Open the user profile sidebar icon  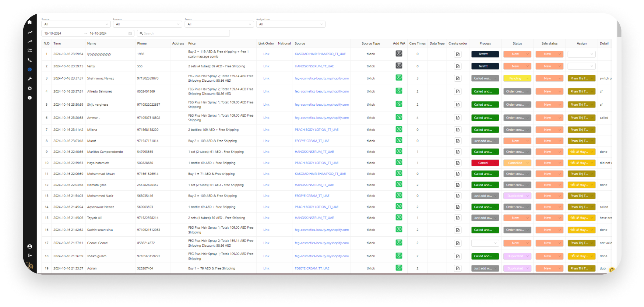pyautogui.click(x=30, y=247)
